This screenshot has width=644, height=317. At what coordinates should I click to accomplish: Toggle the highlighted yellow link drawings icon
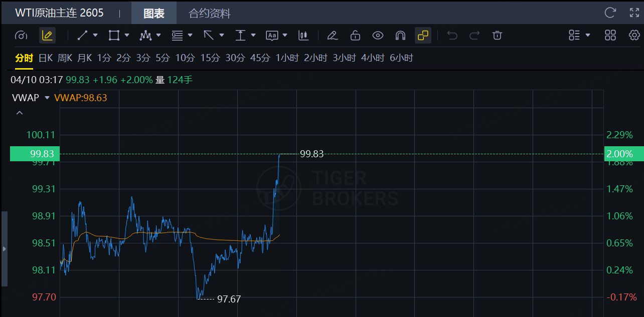[x=423, y=36]
